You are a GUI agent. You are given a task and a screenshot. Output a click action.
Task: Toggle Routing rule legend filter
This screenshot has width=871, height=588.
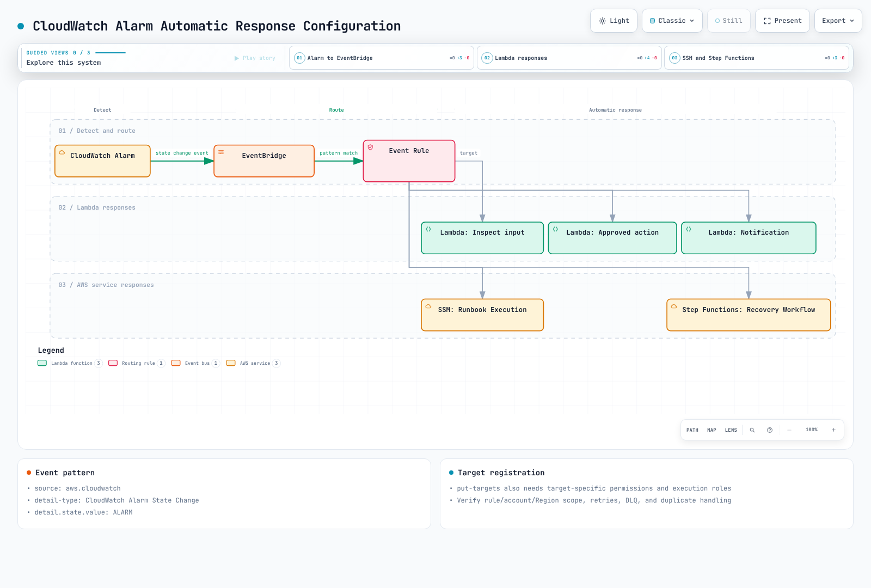pyautogui.click(x=137, y=363)
